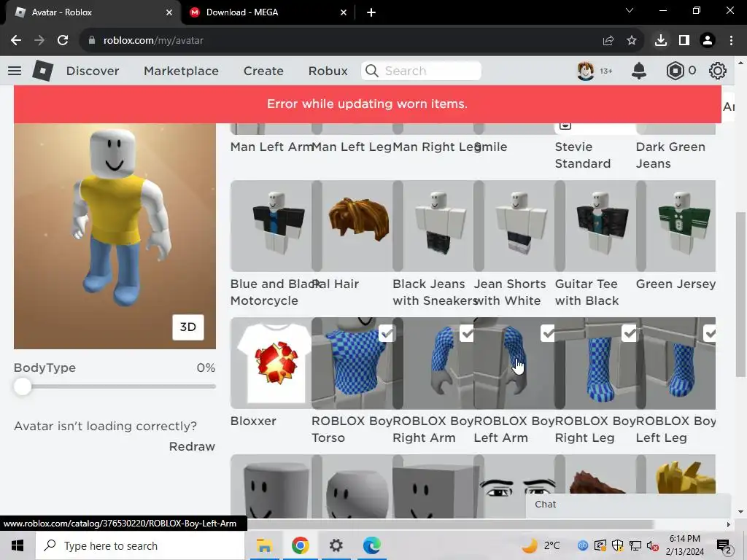This screenshot has width=747, height=560.
Task: Open a new browser tab
Action: (x=371, y=12)
